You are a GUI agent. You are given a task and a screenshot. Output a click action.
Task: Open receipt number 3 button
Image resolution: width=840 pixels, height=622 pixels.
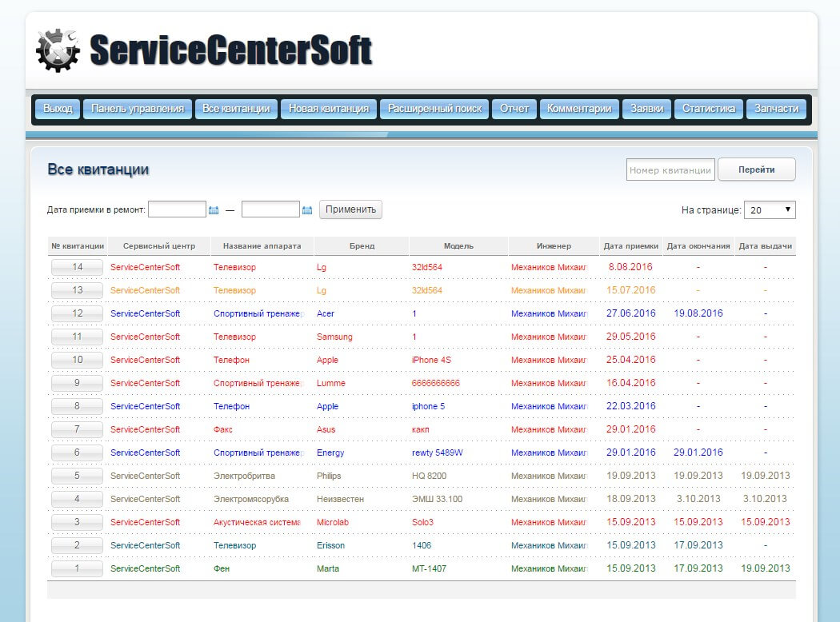click(x=77, y=522)
